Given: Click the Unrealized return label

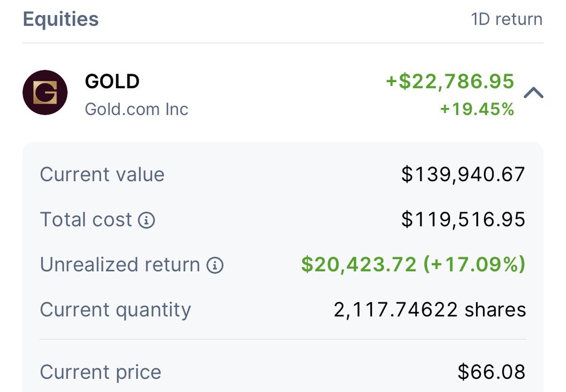Looking at the screenshot, I should point(120,265).
